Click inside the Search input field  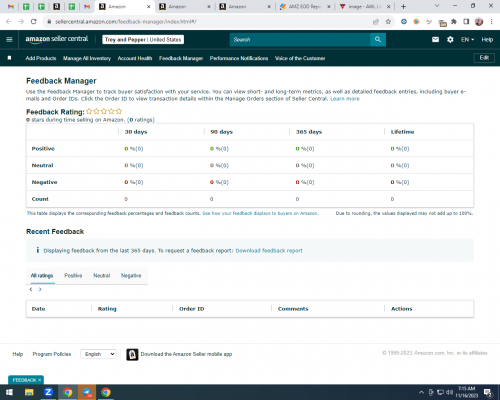(x=300, y=40)
